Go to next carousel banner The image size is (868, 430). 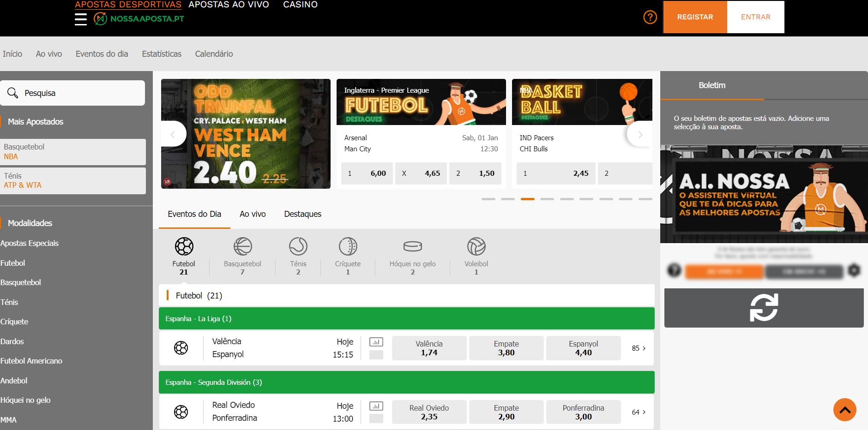click(x=640, y=135)
